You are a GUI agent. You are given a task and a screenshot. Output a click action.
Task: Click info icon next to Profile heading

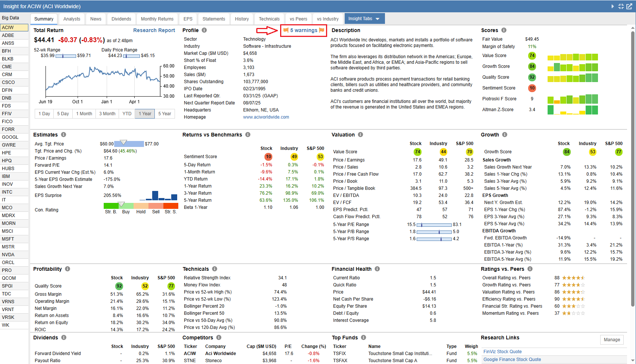coord(204,30)
